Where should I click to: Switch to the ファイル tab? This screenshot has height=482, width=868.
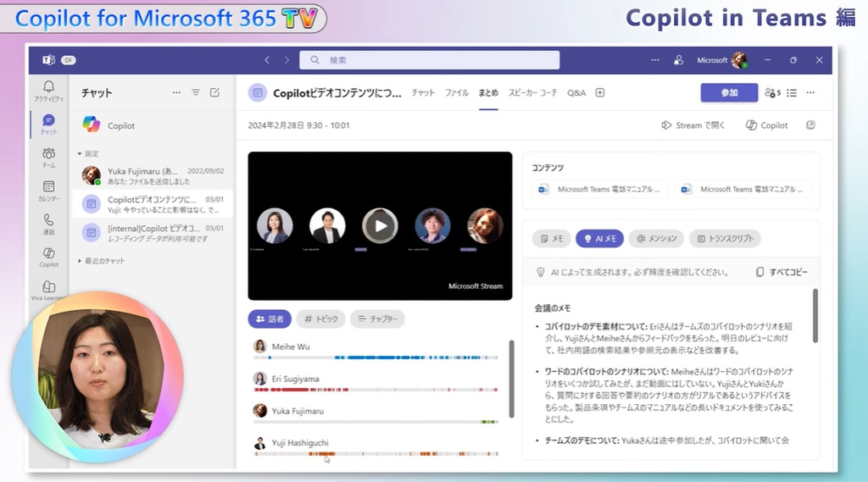[x=457, y=92]
